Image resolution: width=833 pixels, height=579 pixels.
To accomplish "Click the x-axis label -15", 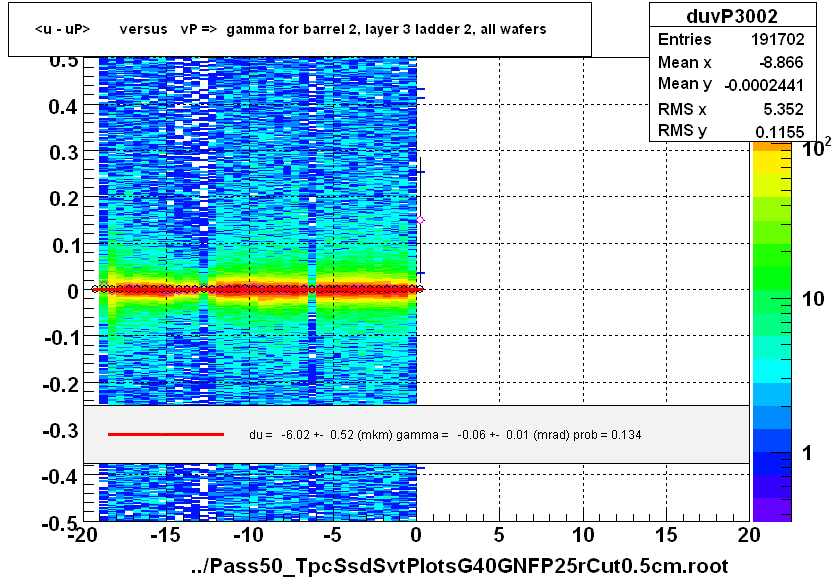I will 165,535.
